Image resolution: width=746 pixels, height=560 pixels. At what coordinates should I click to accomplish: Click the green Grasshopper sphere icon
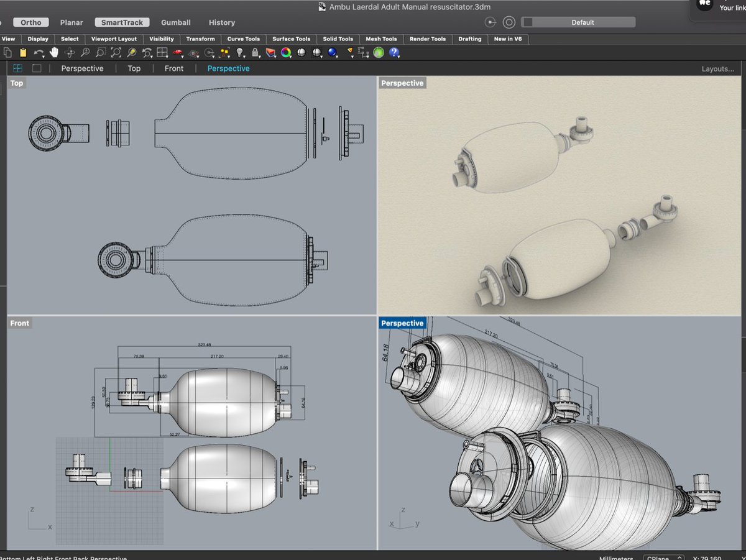coord(379,53)
